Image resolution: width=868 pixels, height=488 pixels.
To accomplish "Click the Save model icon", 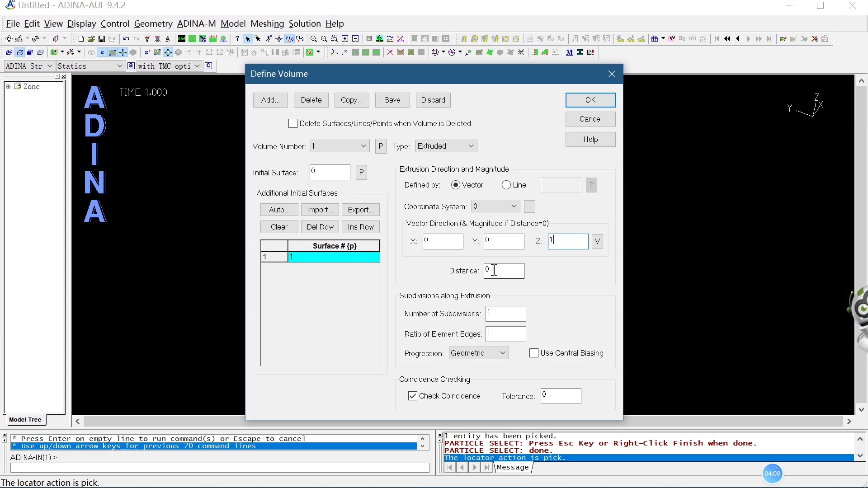I will [102, 39].
